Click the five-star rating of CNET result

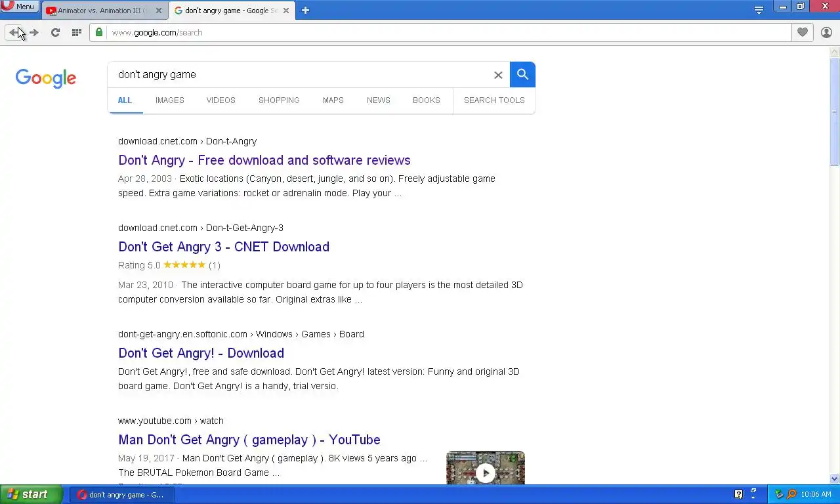tap(184, 265)
